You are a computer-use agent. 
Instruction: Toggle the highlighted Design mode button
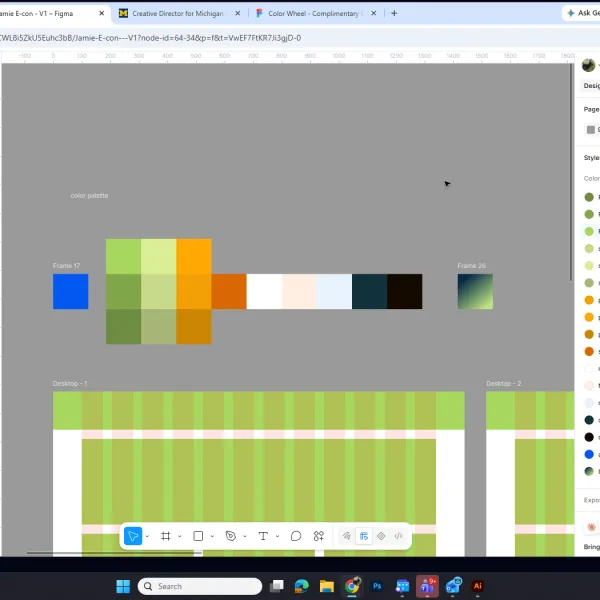[x=364, y=536]
